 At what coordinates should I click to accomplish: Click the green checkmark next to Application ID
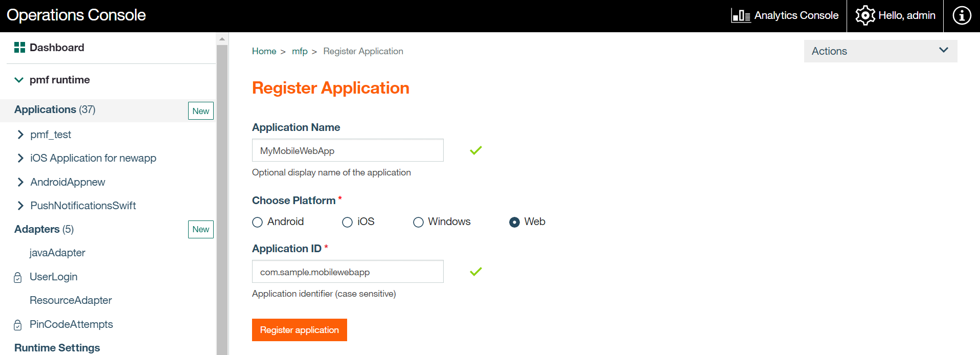475,272
